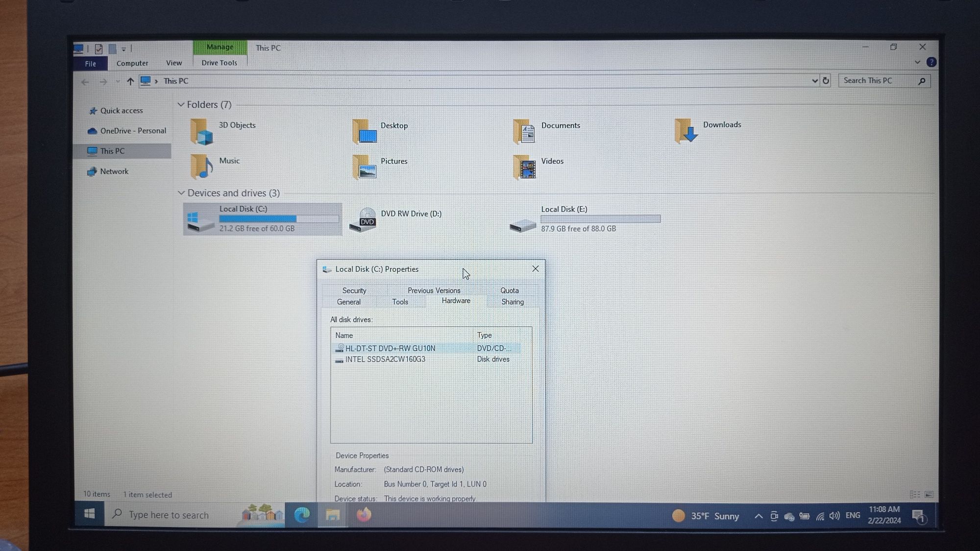This screenshot has width=980, height=551.
Task: Select the Local Disk (E:) drive icon
Action: click(523, 225)
